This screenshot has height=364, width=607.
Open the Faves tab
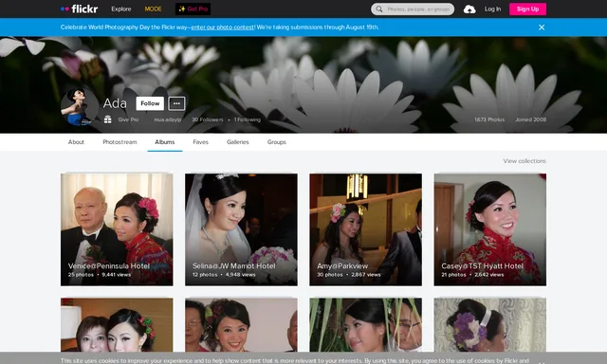tap(200, 142)
